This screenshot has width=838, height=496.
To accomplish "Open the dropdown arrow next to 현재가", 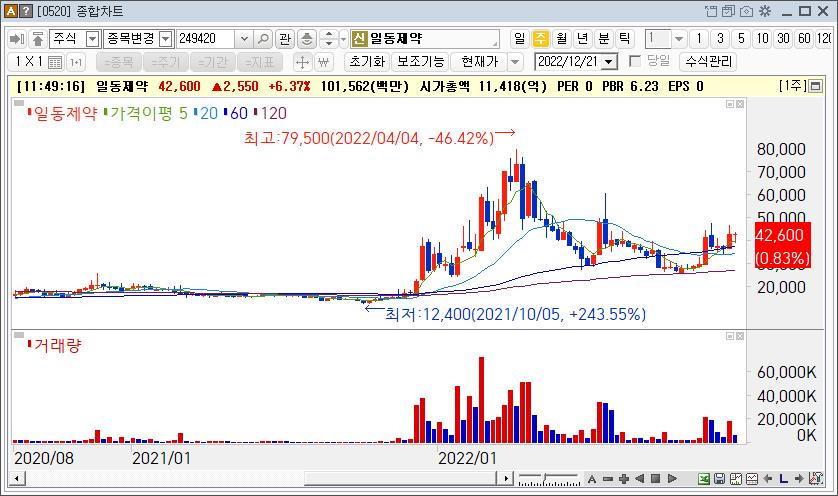I will pos(515,62).
